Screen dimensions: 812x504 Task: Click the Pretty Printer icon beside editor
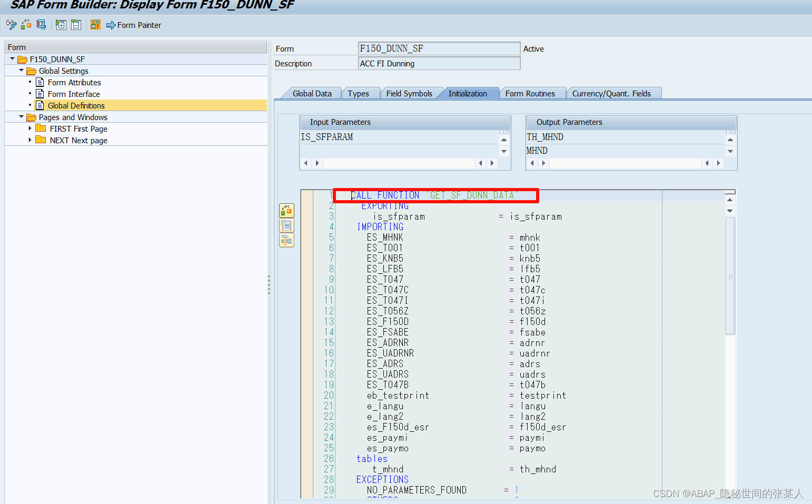point(286,240)
